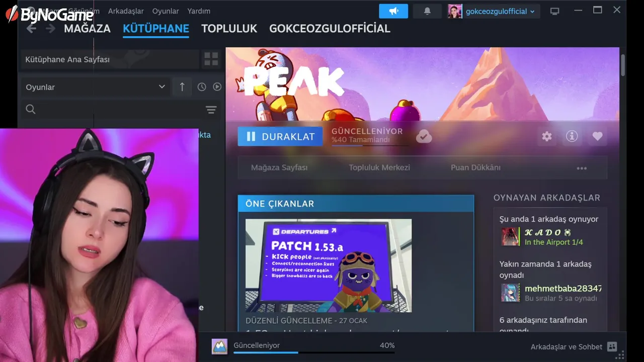
Task: Click the KADO friend avatar
Action: point(510,236)
